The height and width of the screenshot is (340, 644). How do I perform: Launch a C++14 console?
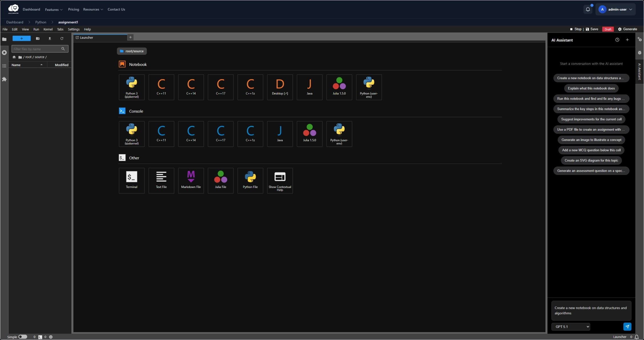tap(191, 134)
